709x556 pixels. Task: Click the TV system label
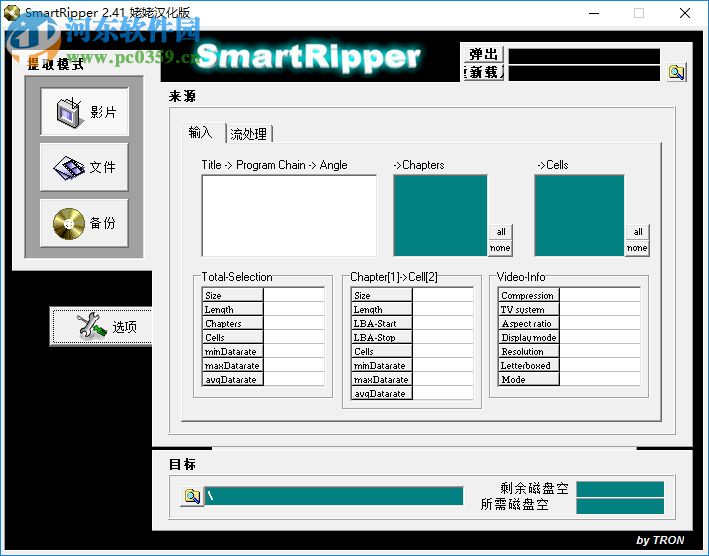click(x=529, y=309)
